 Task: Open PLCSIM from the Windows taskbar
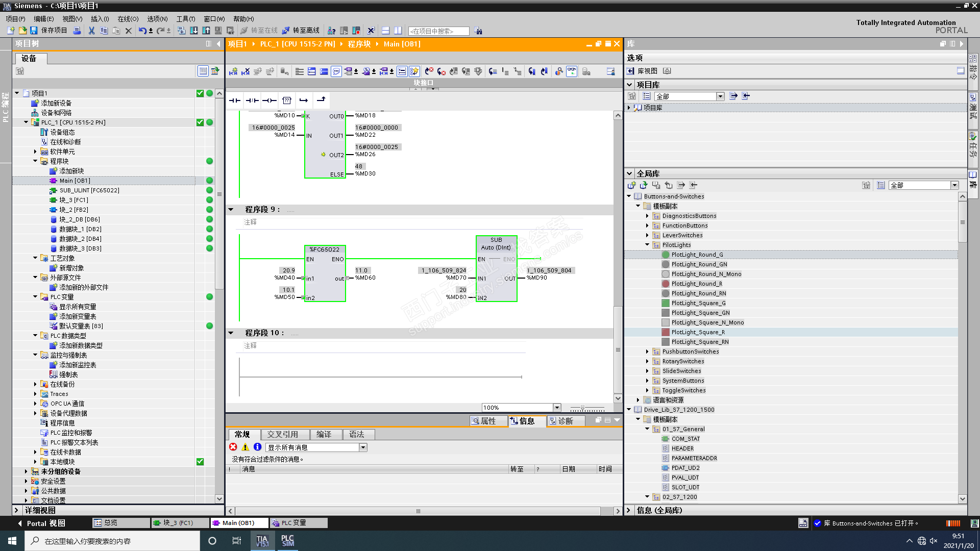pos(287,541)
